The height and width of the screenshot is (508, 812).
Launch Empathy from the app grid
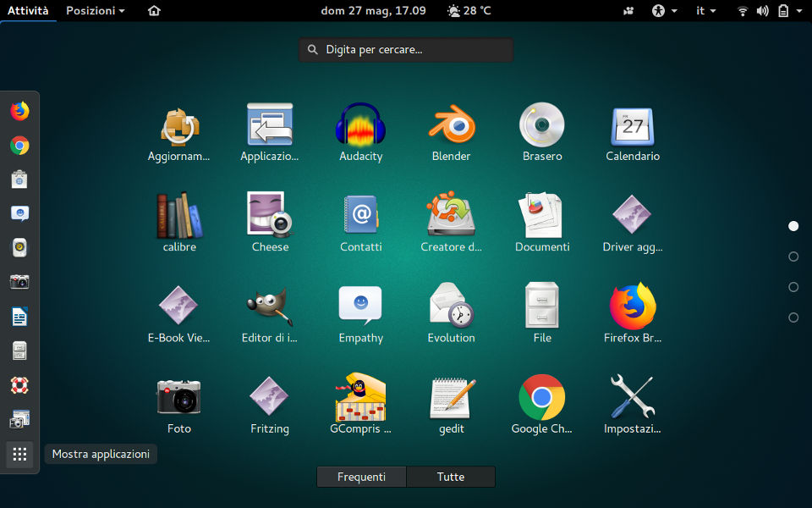point(360,315)
